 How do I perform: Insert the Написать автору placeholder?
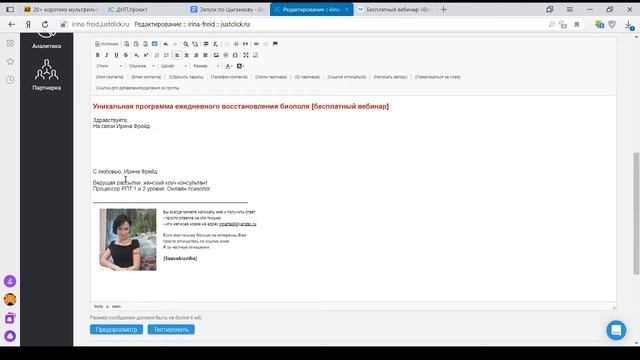(x=391, y=77)
